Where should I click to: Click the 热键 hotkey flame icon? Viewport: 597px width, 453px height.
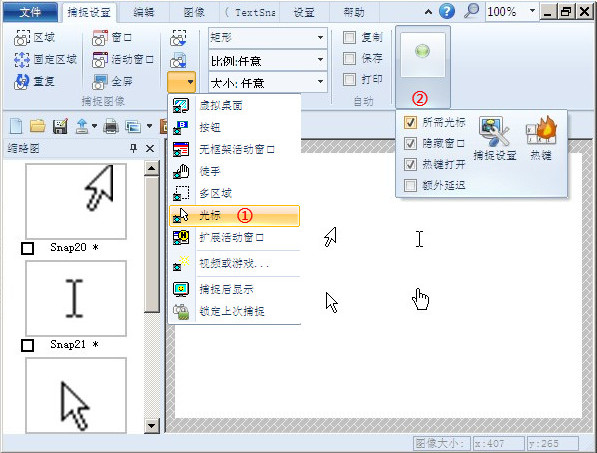[541, 130]
